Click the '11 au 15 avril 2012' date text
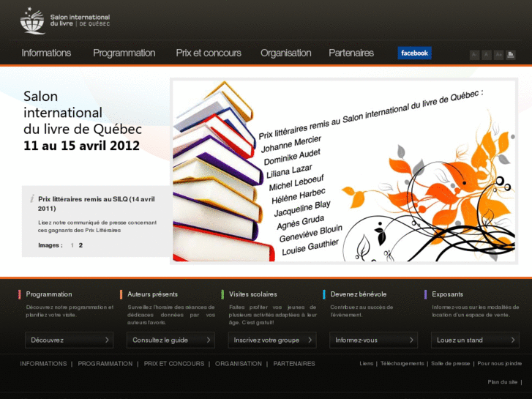 [81, 146]
